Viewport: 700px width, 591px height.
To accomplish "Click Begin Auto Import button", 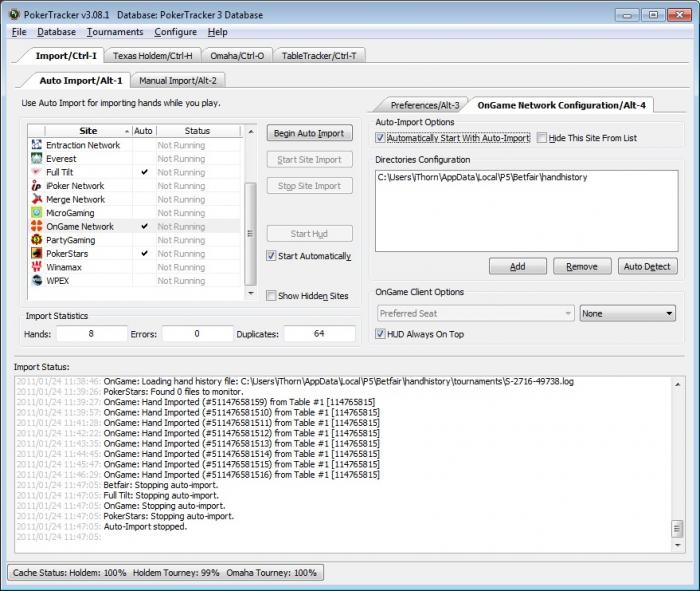I will coord(309,133).
